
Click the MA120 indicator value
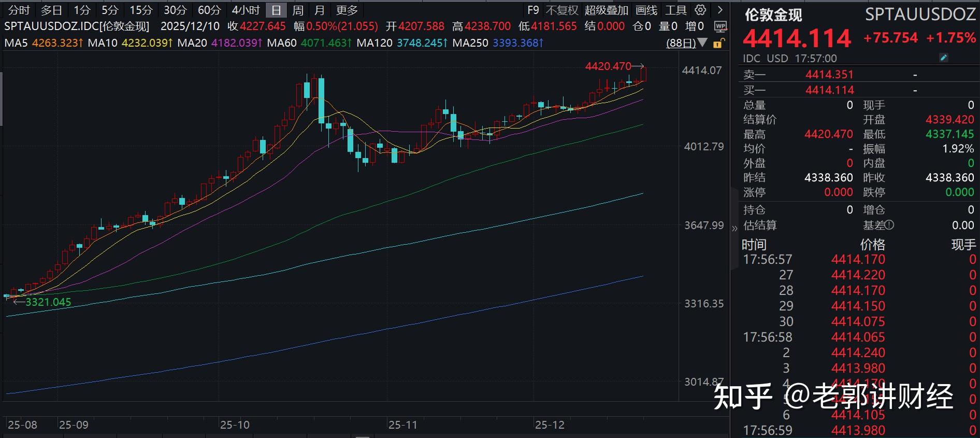[x=422, y=43]
